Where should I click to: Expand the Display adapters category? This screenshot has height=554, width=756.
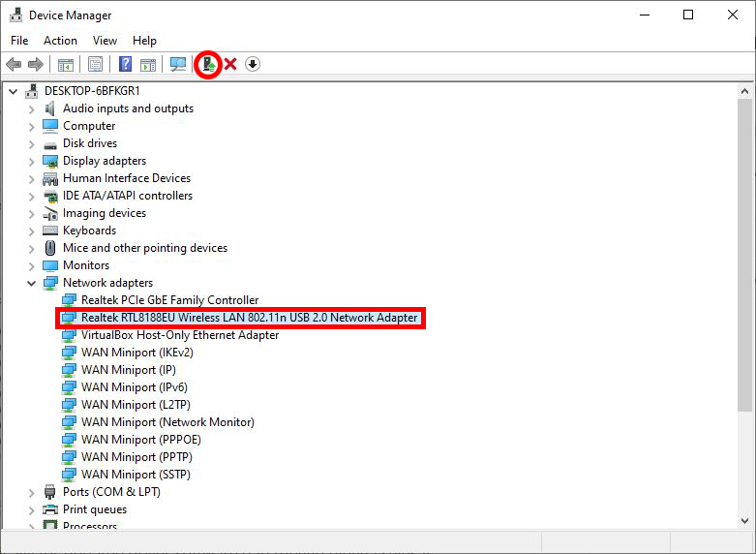31,162
